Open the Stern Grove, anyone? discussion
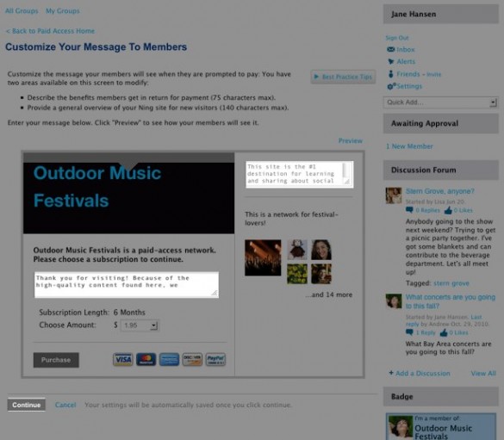504x440 pixels. (439, 191)
